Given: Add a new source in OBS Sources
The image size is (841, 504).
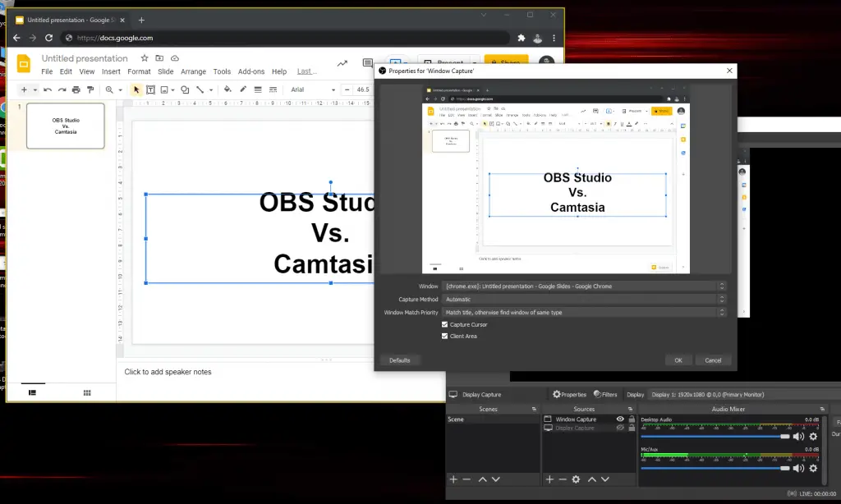Looking at the screenshot, I should pyautogui.click(x=549, y=479).
